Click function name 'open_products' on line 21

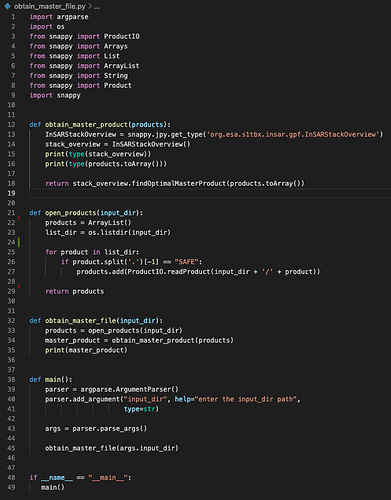[71, 213]
